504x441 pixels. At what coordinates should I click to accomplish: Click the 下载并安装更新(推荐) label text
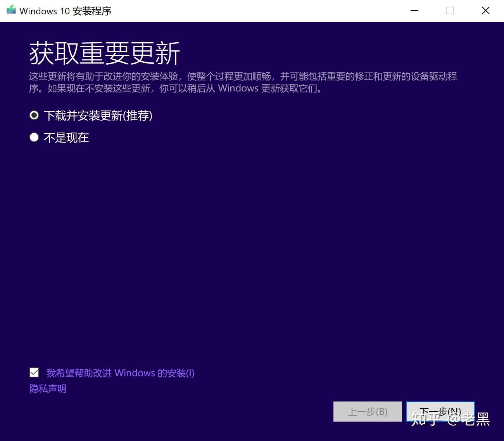point(98,115)
